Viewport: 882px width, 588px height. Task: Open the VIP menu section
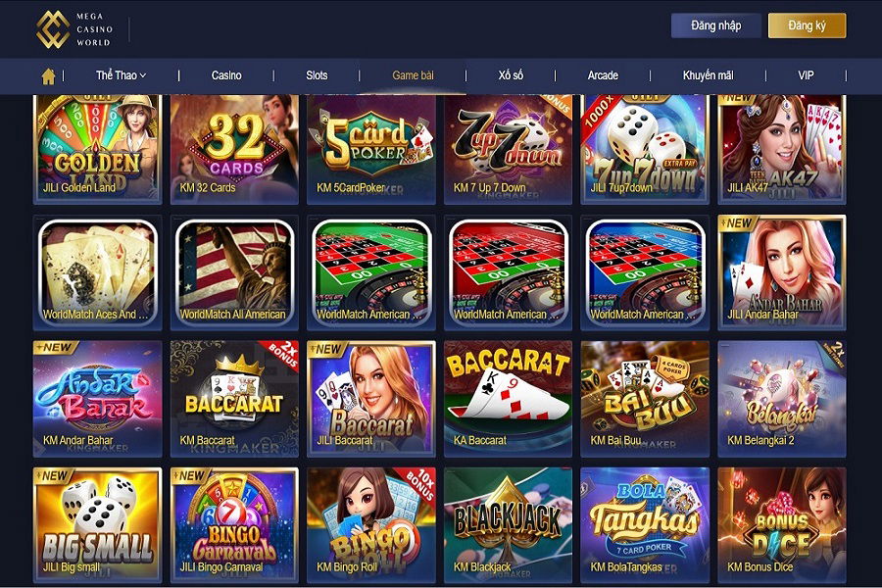pos(806,75)
